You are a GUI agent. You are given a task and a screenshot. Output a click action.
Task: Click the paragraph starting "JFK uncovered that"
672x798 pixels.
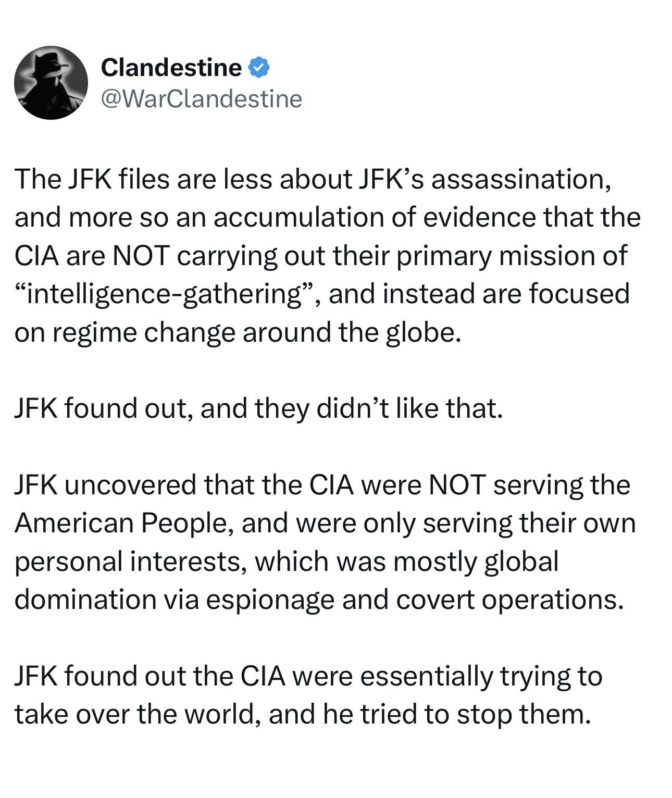click(x=323, y=542)
